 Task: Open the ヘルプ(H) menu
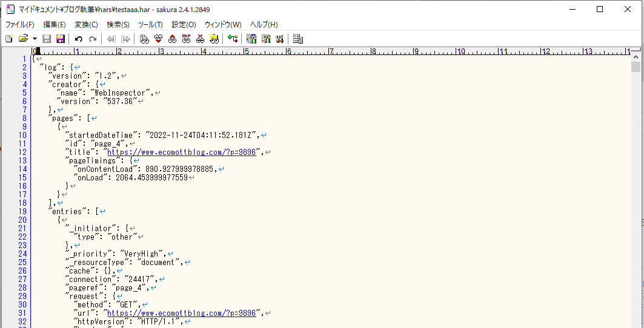(x=264, y=25)
